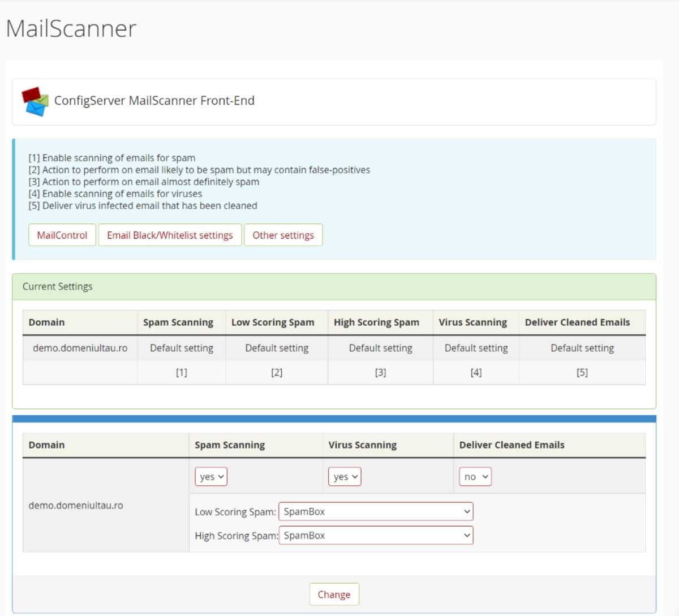Click legend line '[5] Deliver virus infected email'
The height and width of the screenshot is (616, 679).
[x=143, y=205]
